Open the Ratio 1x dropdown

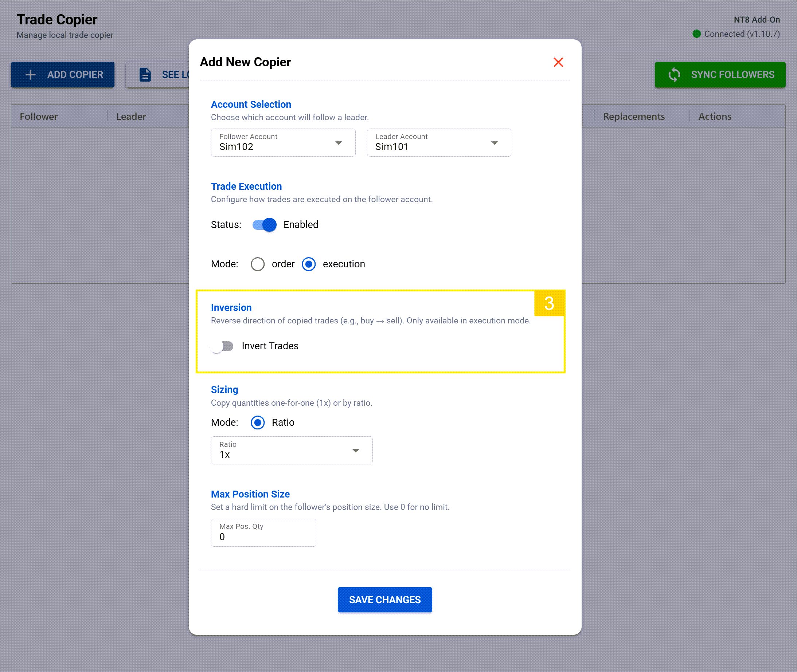[292, 450]
